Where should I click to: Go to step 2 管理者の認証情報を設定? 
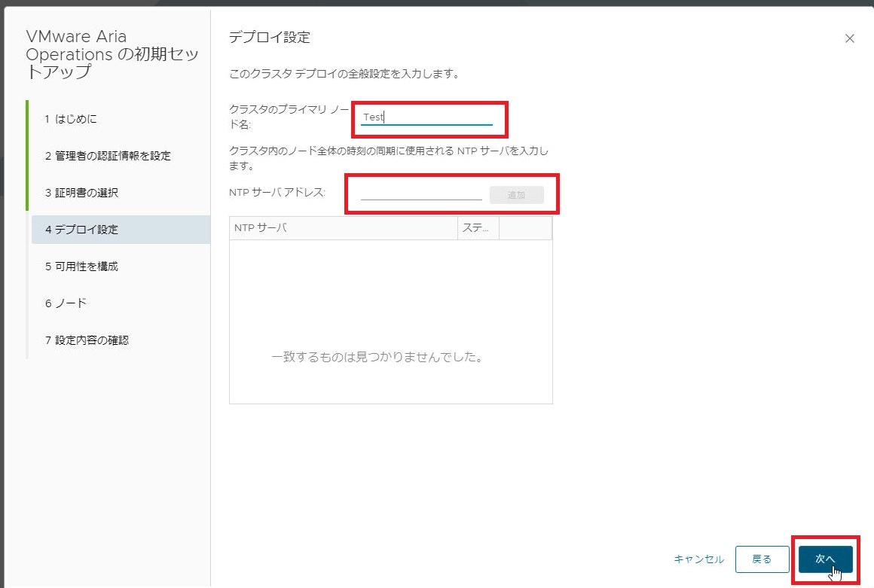click(x=108, y=156)
